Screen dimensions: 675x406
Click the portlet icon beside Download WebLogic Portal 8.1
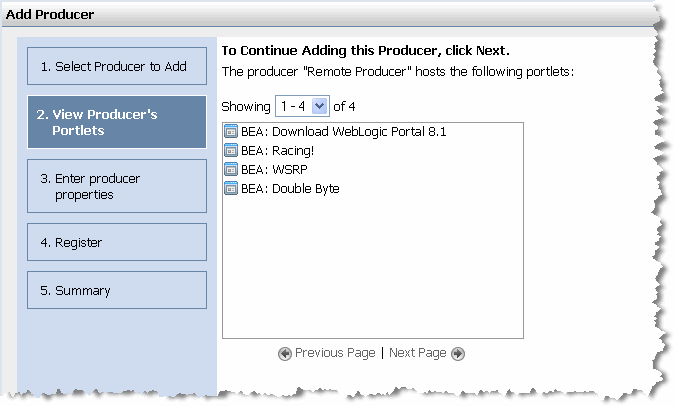coord(231,131)
